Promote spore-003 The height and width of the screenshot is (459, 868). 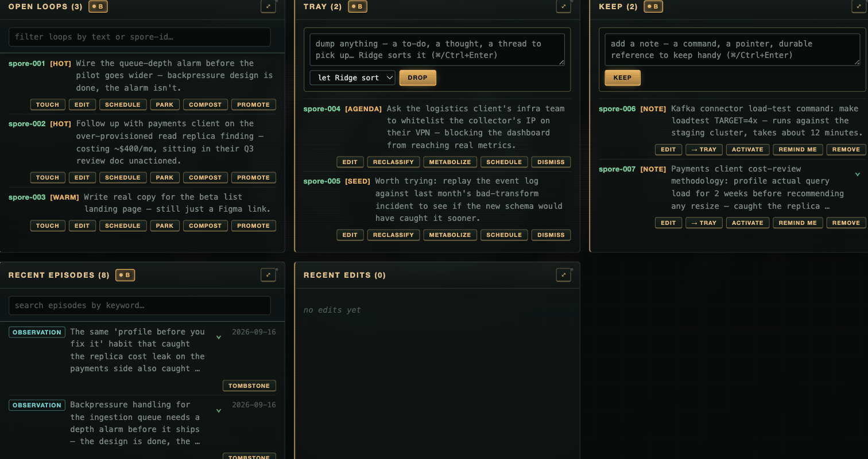tap(254, 225)
